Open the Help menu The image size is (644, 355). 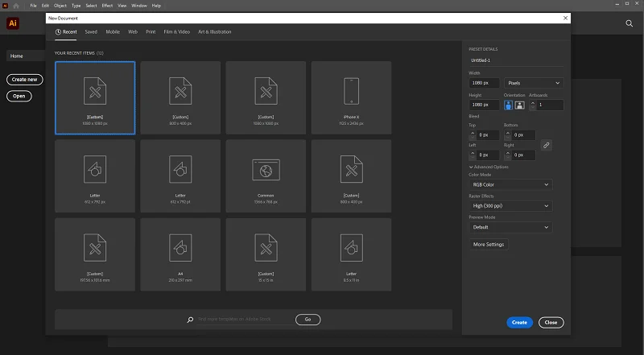pyautogui.click(x=156, y=6)
